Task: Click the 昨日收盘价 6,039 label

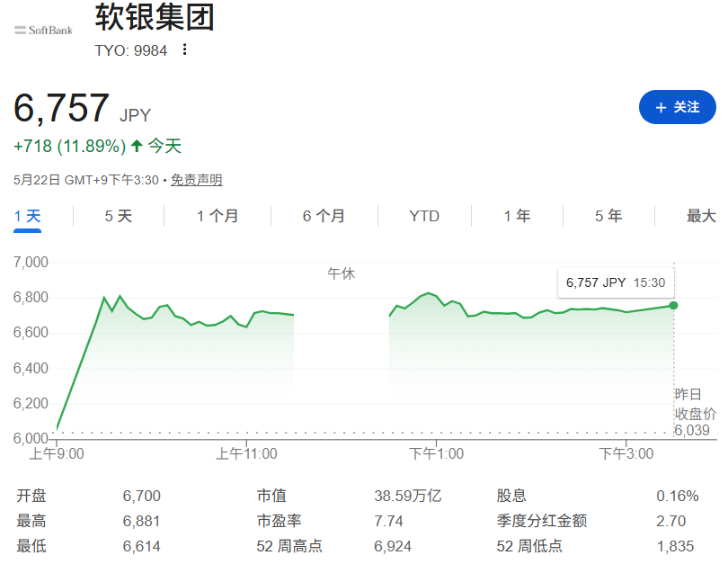Action: point(695,413)
